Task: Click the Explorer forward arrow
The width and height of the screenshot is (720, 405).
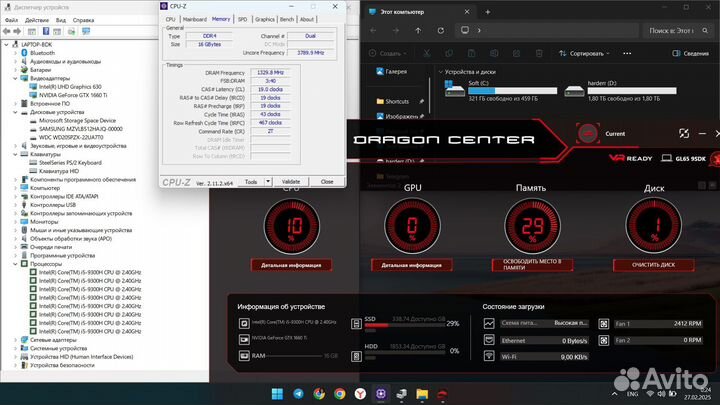Action: click(396, 30)
